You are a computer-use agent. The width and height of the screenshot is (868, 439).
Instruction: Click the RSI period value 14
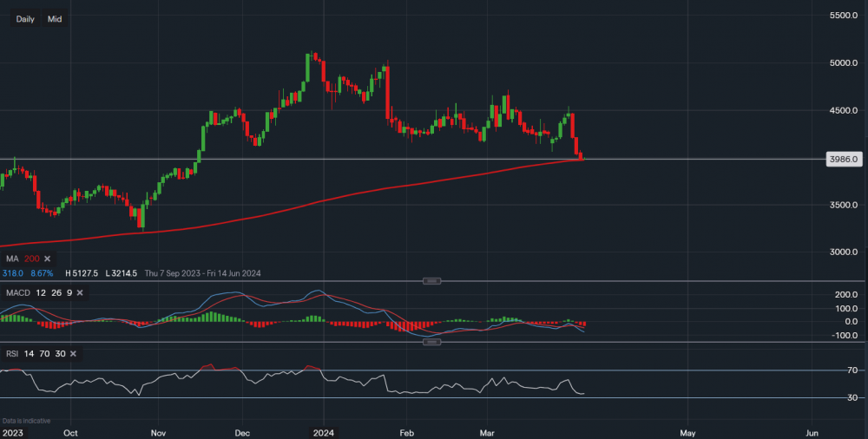(x=28, y=354)
